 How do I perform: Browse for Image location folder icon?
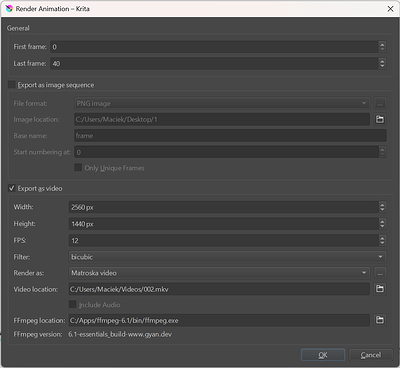click(x=380, y=119)
